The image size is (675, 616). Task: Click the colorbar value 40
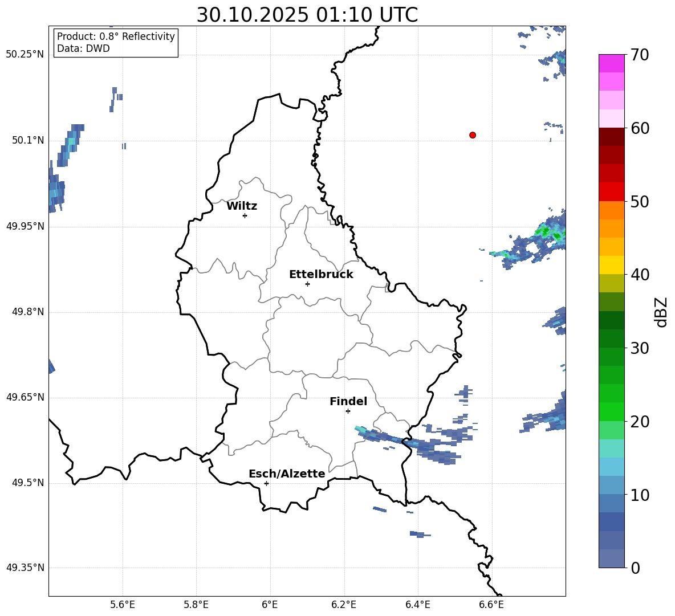pos(640,275)
